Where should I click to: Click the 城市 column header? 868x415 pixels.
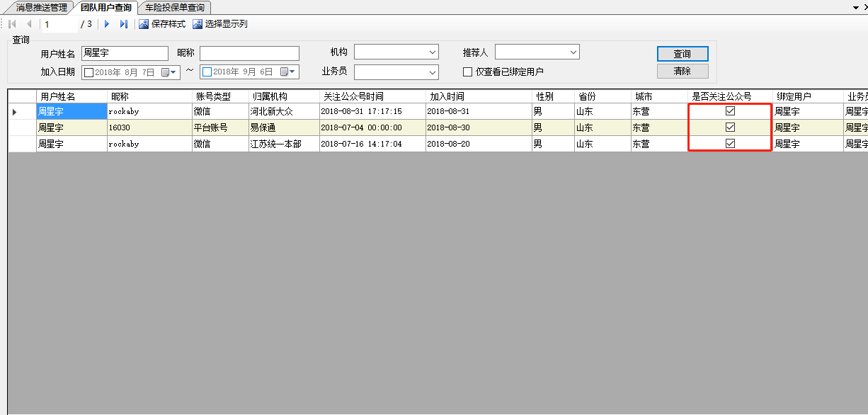pos(660,96)
